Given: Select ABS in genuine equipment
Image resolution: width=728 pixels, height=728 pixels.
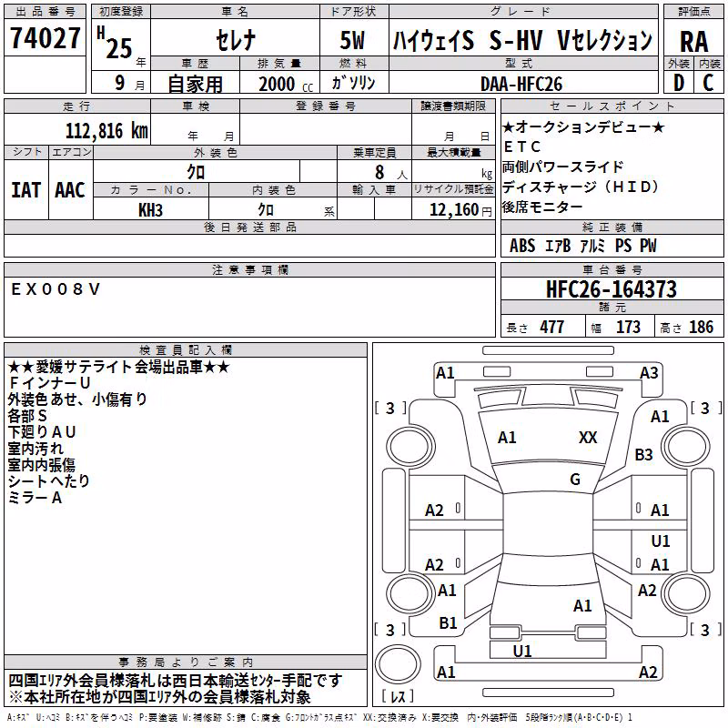Looking at the screenshot, I should coord(522,246).
